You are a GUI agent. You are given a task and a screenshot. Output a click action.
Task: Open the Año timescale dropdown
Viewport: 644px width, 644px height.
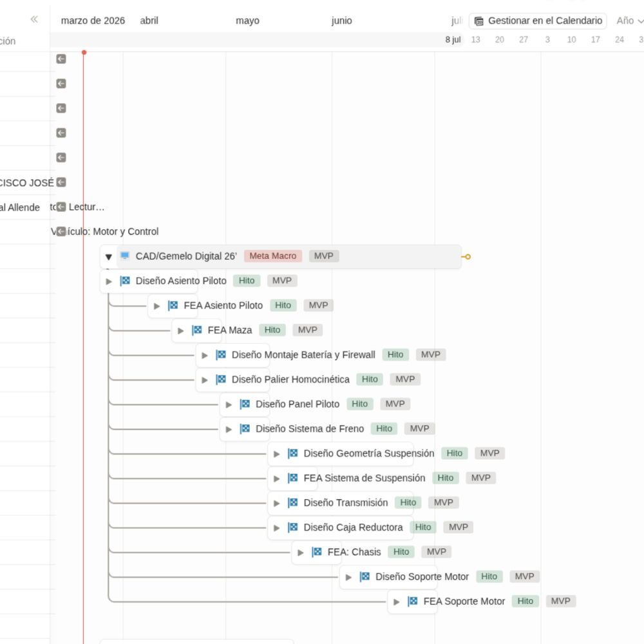click(629, 21)
